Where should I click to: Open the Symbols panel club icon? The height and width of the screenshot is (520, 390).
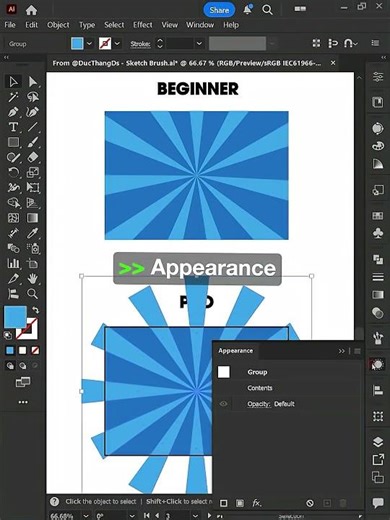pyautogui.click(x=378, y=233)
